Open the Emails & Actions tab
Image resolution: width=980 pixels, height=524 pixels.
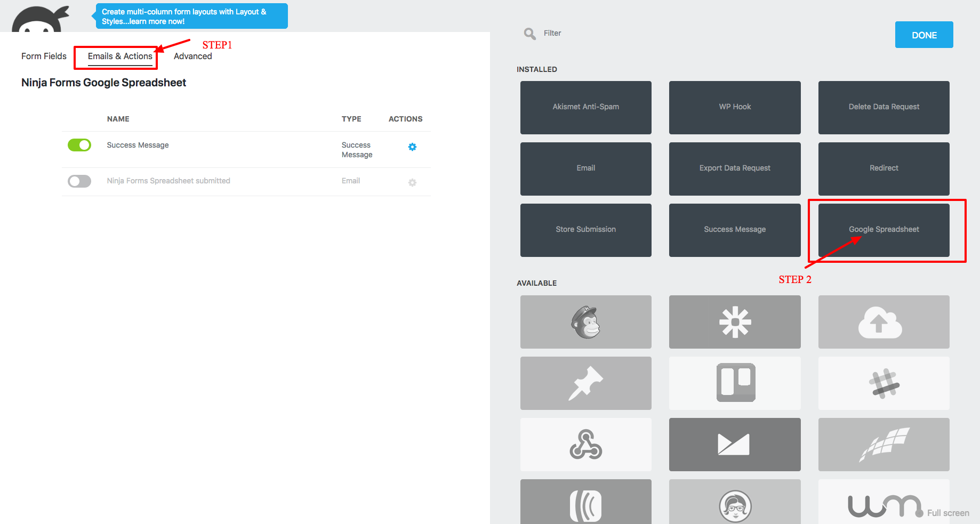point(120,56)
